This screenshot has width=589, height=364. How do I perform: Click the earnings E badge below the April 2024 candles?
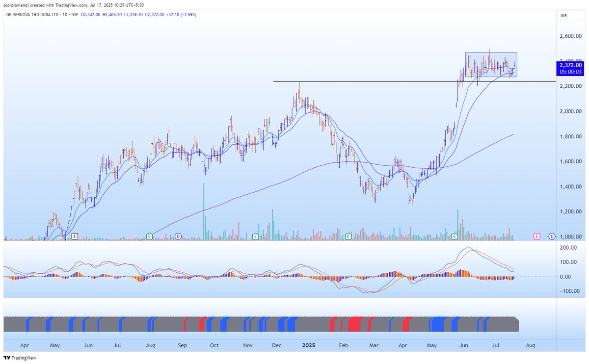74,236
